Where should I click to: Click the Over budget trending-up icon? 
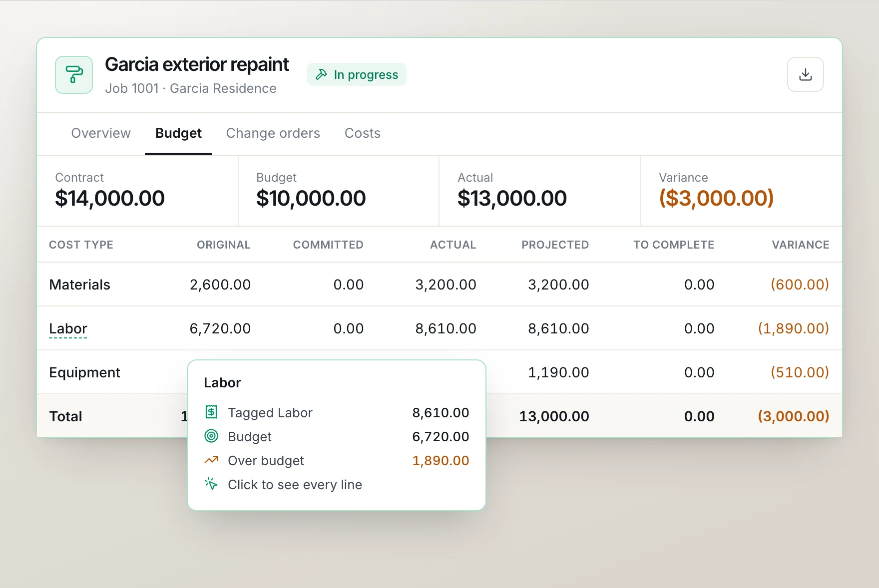(x=211, y=460)
